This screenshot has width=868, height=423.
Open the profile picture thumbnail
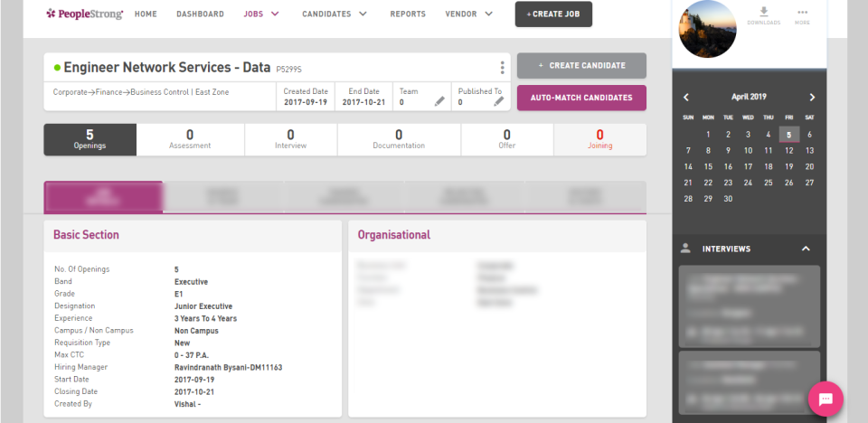pos(707,29)
